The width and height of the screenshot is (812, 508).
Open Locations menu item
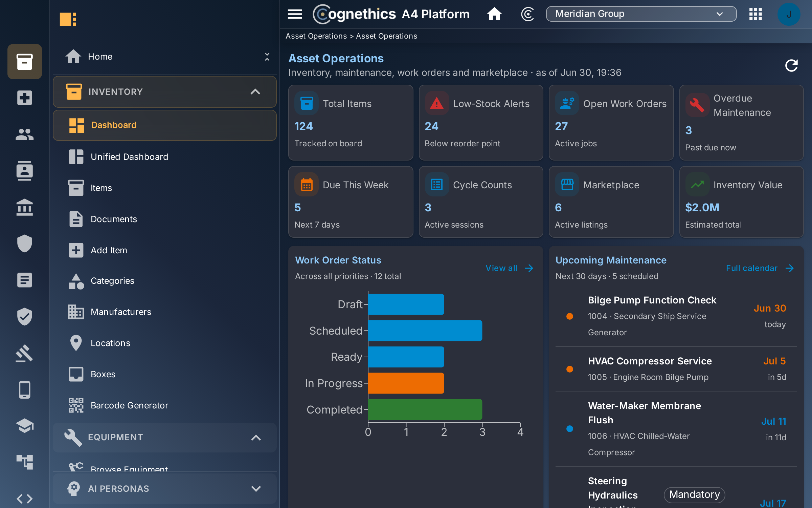(x=165, y=343)
